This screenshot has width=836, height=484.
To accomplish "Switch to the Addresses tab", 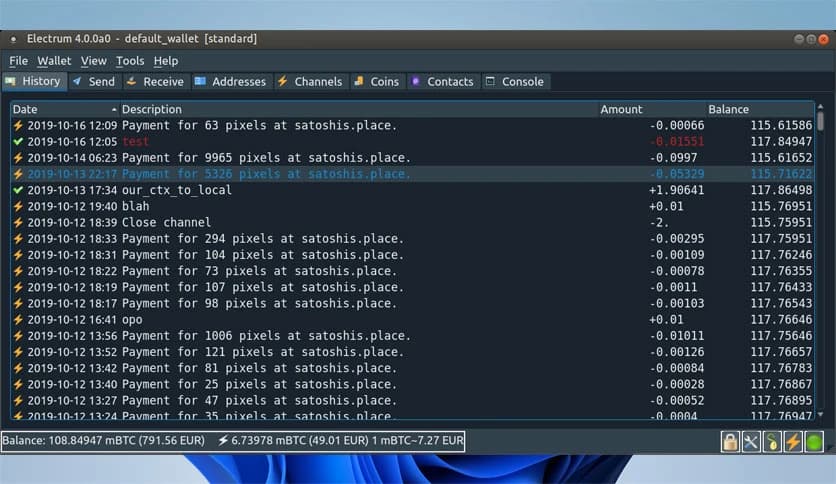I will 231,82.
